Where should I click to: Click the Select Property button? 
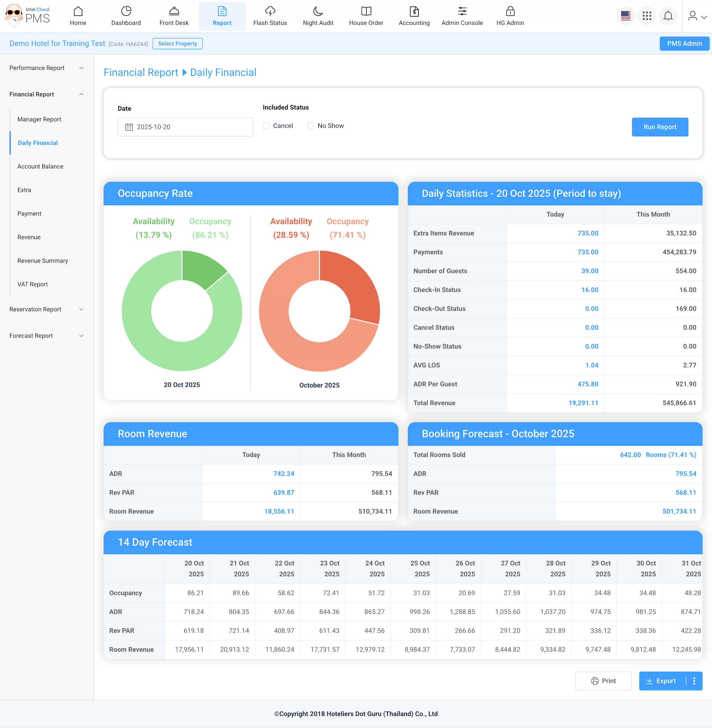(177, 44)
